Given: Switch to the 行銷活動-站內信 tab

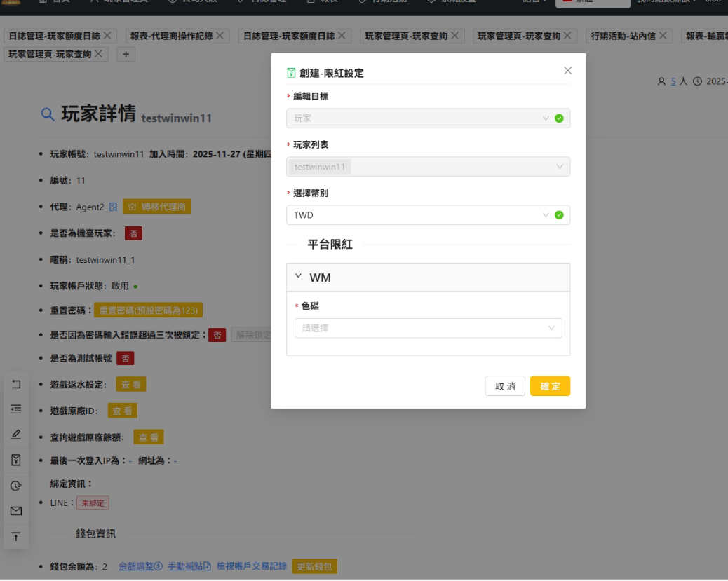Looking at the screenshot, I should click(621, 36).
